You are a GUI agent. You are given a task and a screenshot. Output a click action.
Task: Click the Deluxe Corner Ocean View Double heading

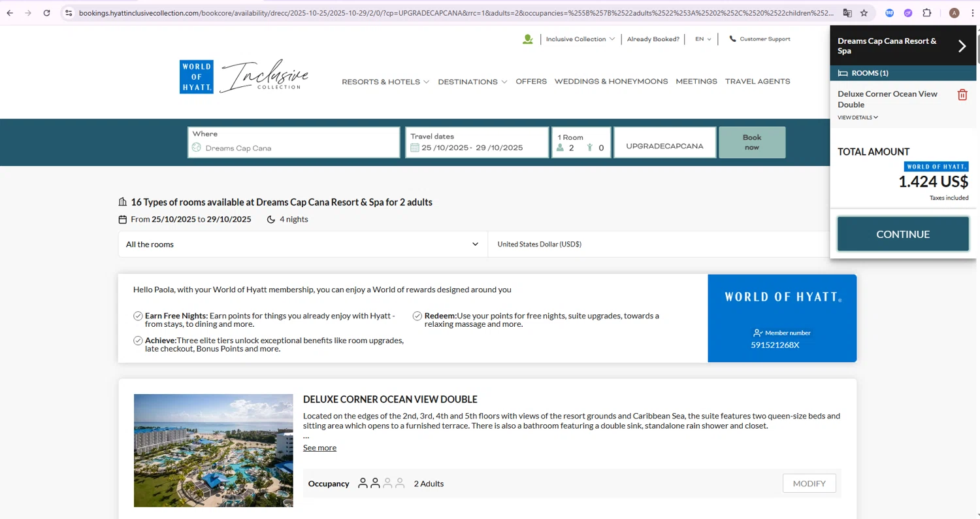[x=390, y=399]
